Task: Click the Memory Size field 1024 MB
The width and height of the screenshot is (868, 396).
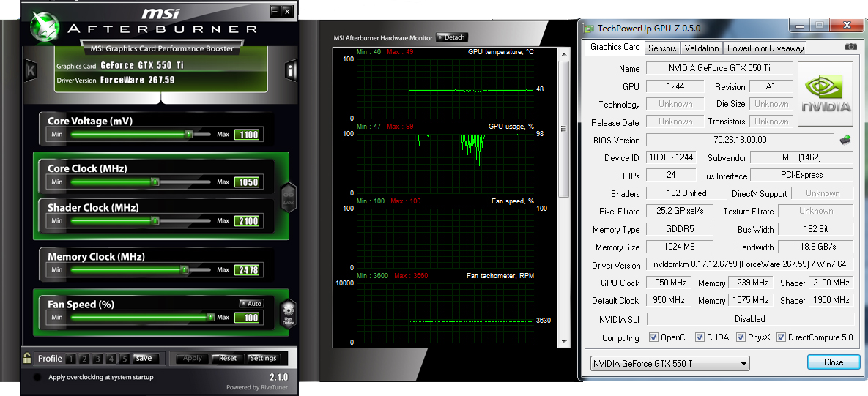Action: (679, 247)
